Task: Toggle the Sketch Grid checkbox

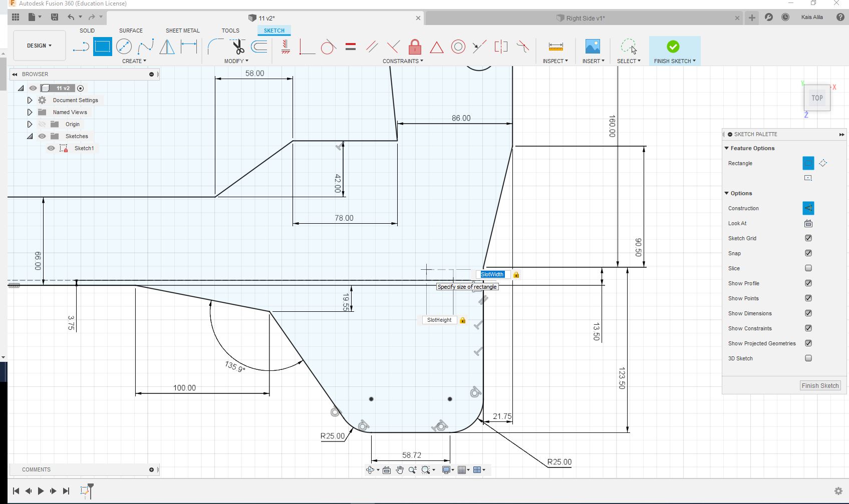Action: (x=808, y=238)
